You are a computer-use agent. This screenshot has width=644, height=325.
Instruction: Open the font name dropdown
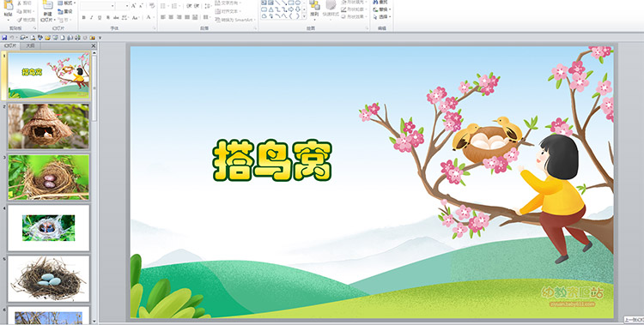pos(98,6)
